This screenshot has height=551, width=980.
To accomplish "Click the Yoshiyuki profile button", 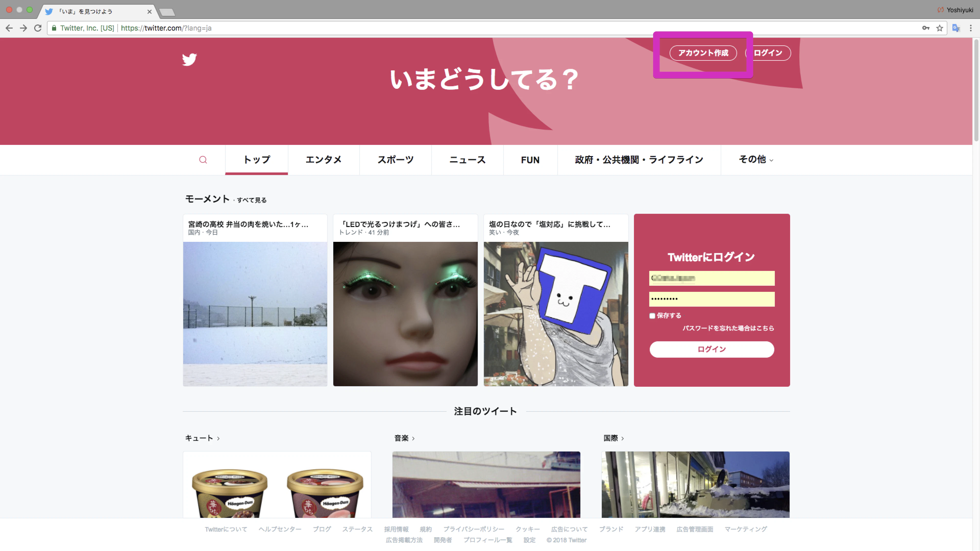I will point(956,10).
